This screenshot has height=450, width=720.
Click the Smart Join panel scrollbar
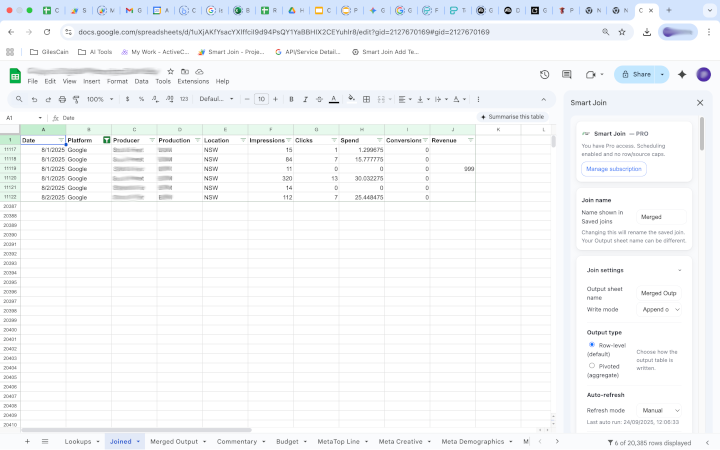coord(702,134)
